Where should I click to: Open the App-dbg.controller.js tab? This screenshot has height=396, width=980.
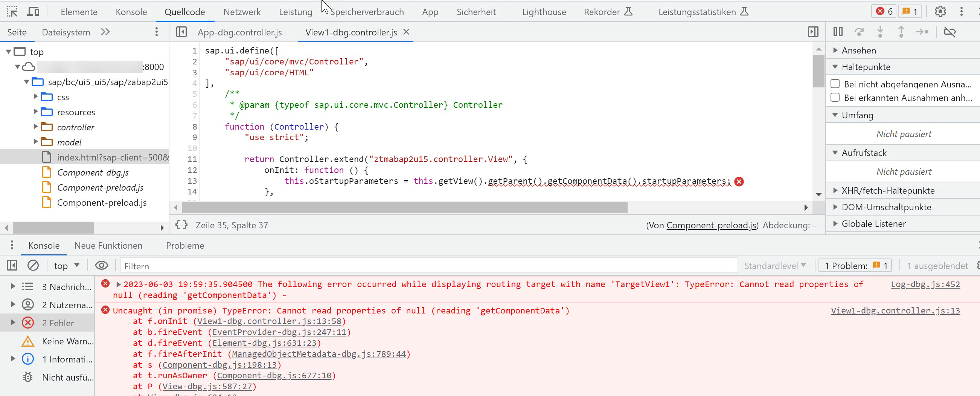[x=240, y=32]
